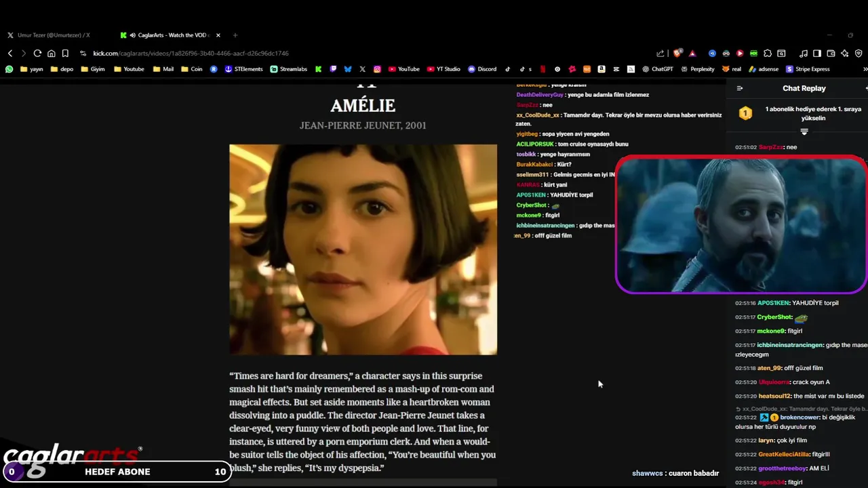
Task: Open the MetaMask real bookmark
Action: pyautogui.click(x=732, y=69)
